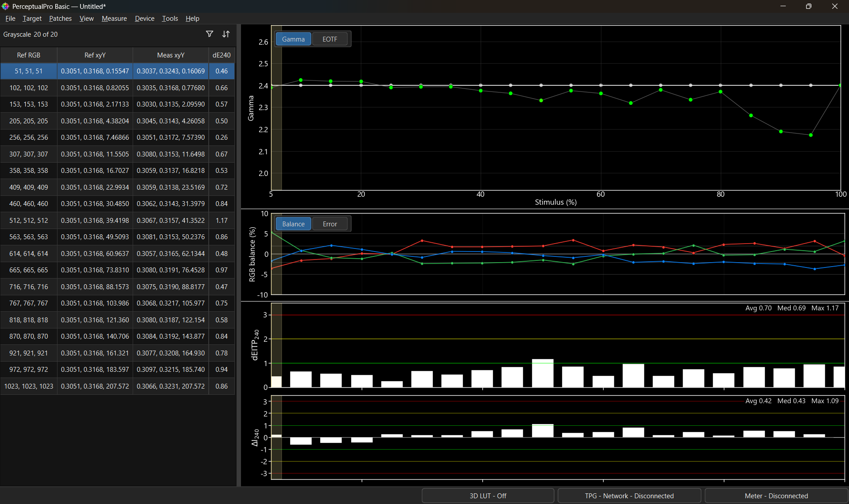Sort by the Meas xyY column header
The width and height of the screenshot is (849, 504).
[x=171, y=55]
